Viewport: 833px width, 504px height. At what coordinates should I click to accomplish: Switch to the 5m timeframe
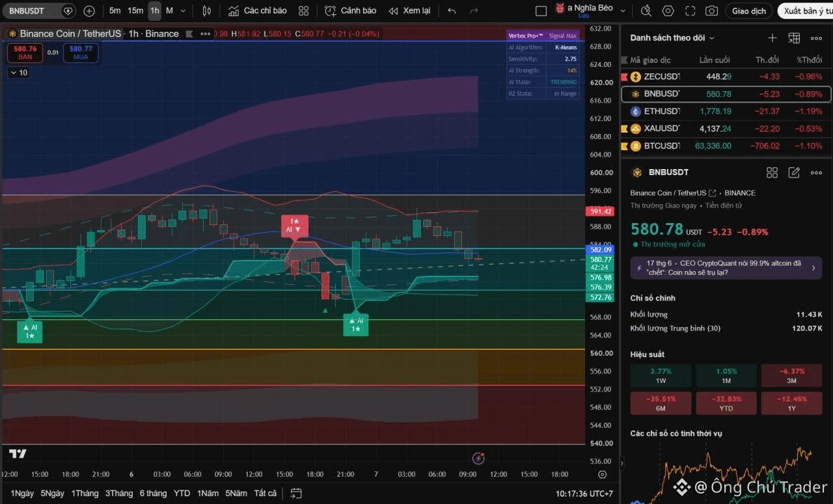coord(115,11)
